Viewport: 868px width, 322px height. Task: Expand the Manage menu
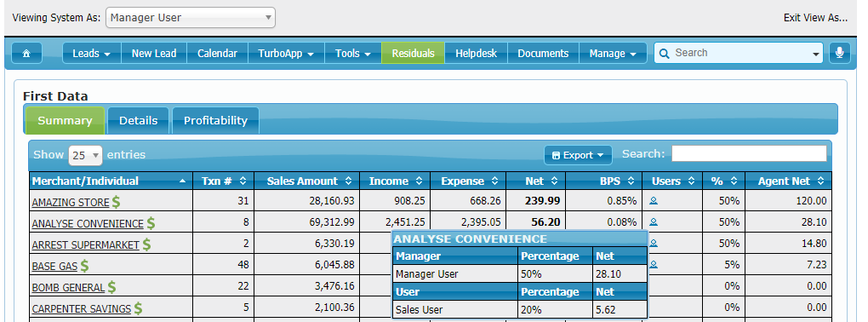pos(613,53)
